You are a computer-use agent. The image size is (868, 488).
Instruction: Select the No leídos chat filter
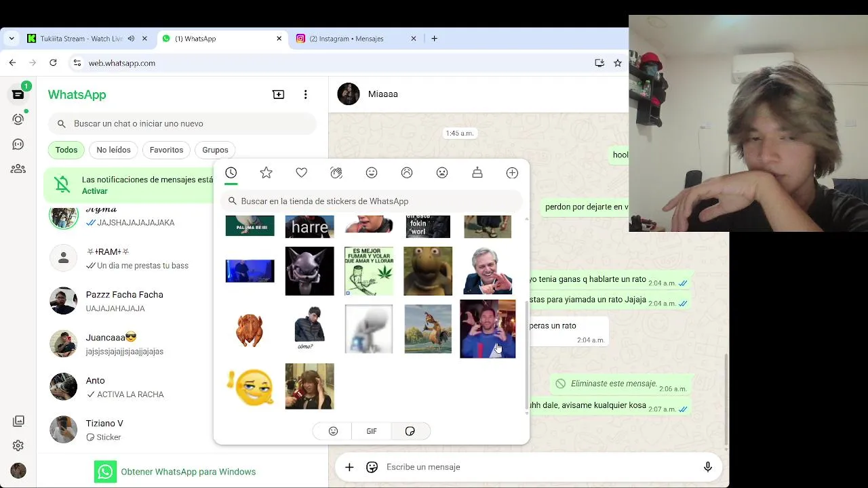coord(113,150)
